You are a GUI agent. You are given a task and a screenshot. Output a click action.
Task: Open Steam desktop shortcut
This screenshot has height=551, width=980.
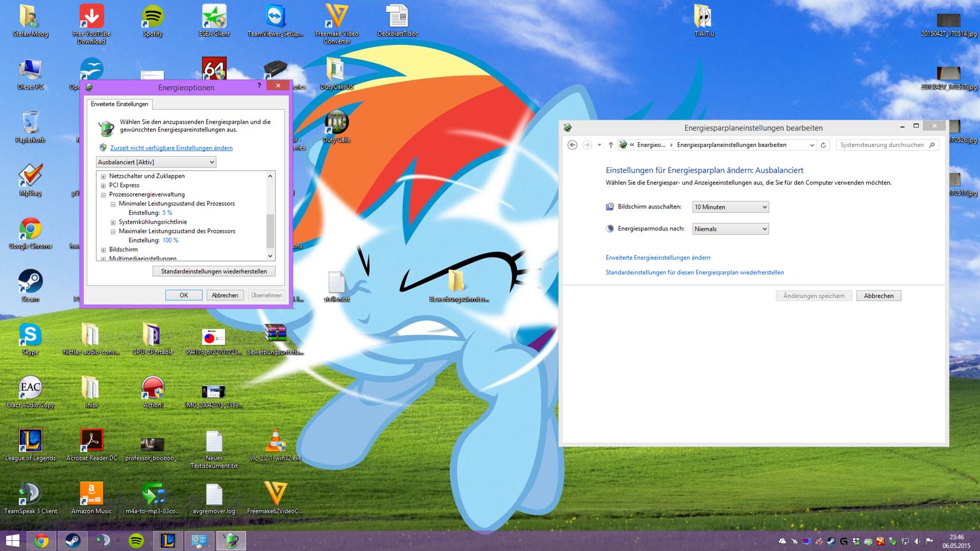pos(30,286)
